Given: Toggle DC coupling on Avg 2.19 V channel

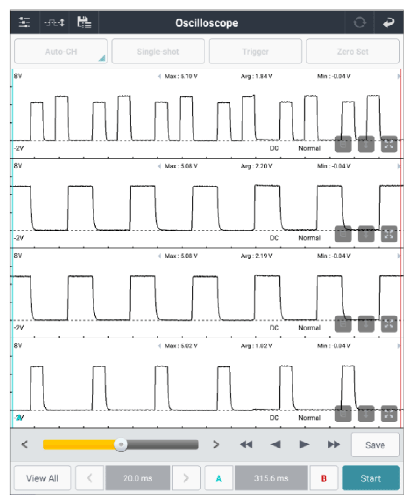Looking at the screenshot, I should pyautogui.click(x=274, y=328).
